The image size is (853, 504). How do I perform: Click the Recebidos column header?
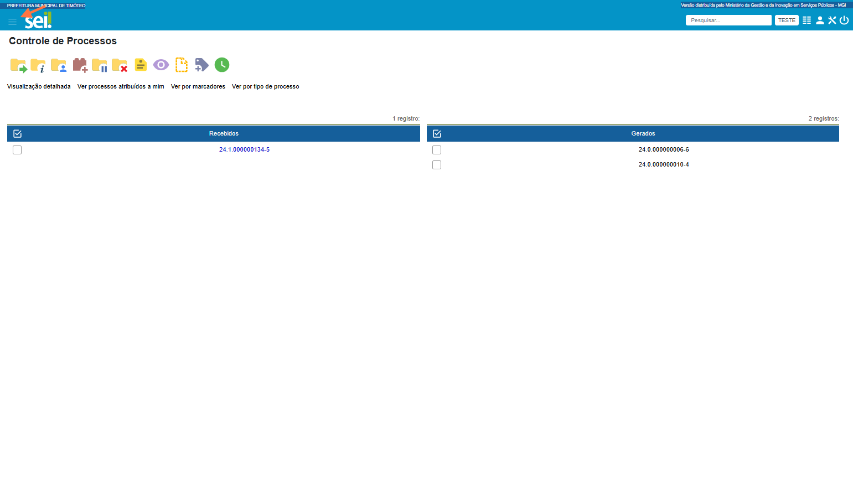tap(224, 133)
